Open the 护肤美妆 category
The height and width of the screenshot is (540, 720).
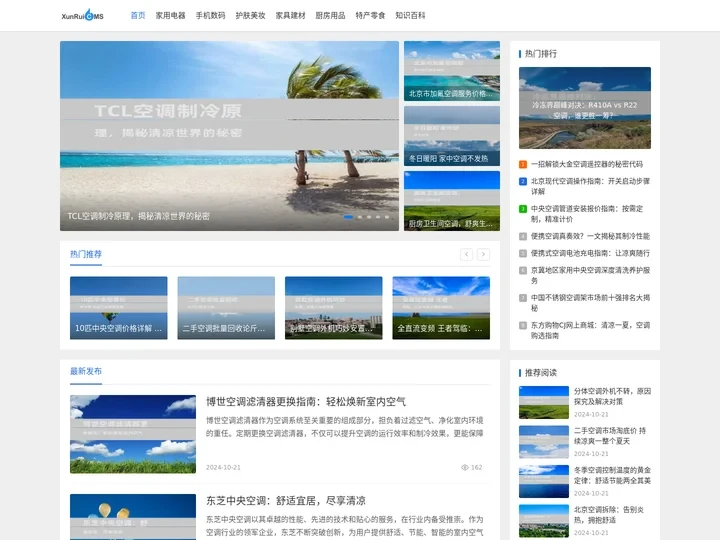coord(250,16)
